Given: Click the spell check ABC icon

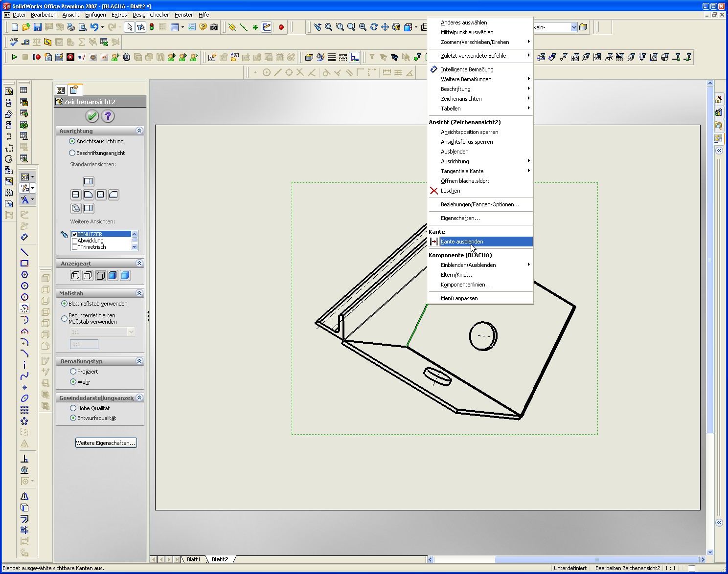Looking at the screenshot, I should (14, 42).
